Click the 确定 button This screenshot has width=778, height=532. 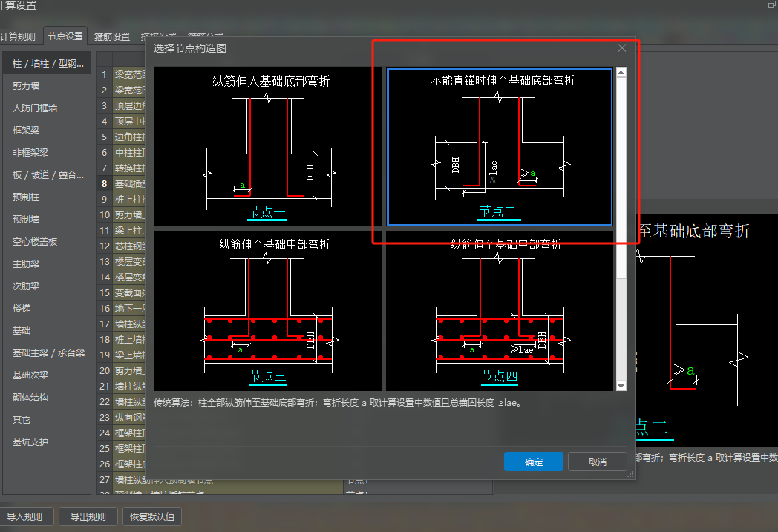coord(533,462)
